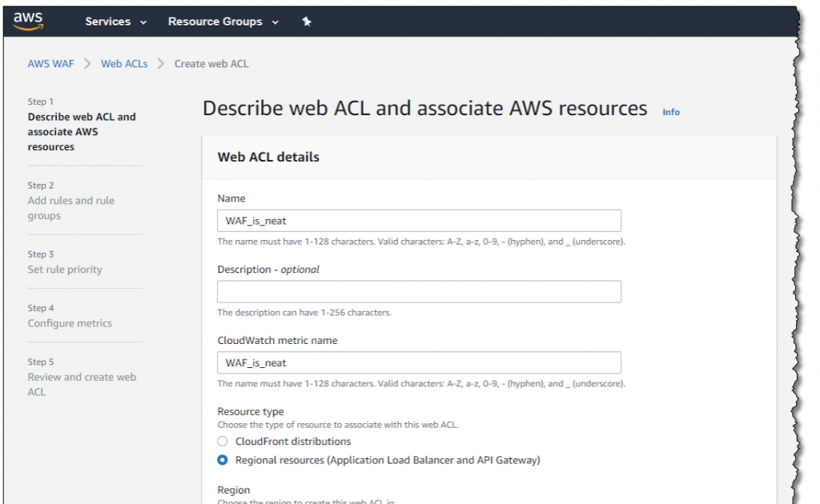Screen dimensions: 820x504
Task: Select the CloudWatch metric name field
Action: click(419, 362)
